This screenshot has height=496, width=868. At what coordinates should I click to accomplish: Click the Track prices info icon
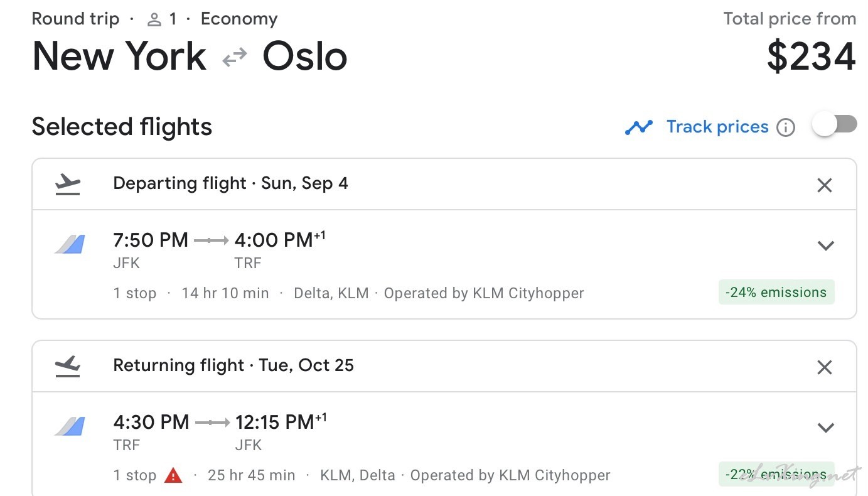click(786, 127)
